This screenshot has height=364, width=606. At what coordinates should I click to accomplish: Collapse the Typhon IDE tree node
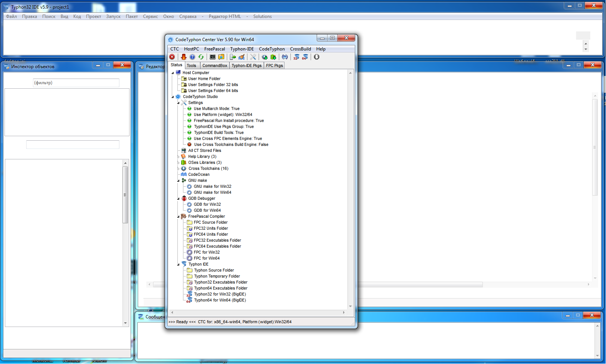(x=178, y=264)
